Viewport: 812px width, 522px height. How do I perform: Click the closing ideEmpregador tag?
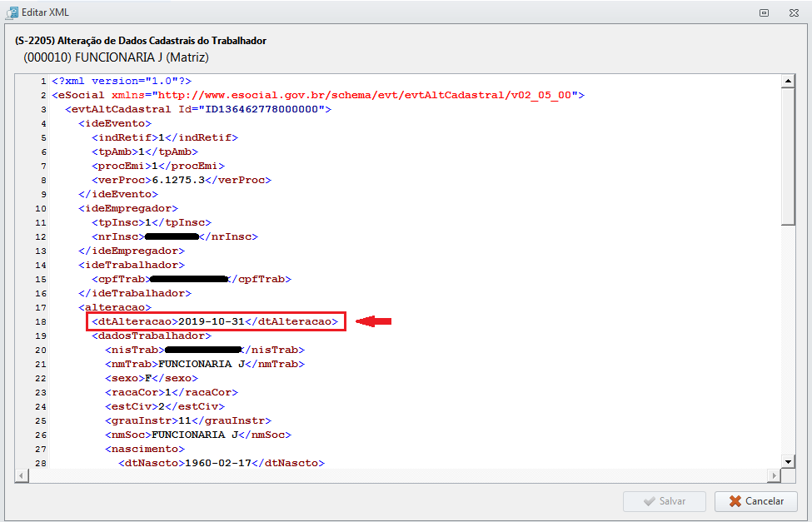click(132, 251)
